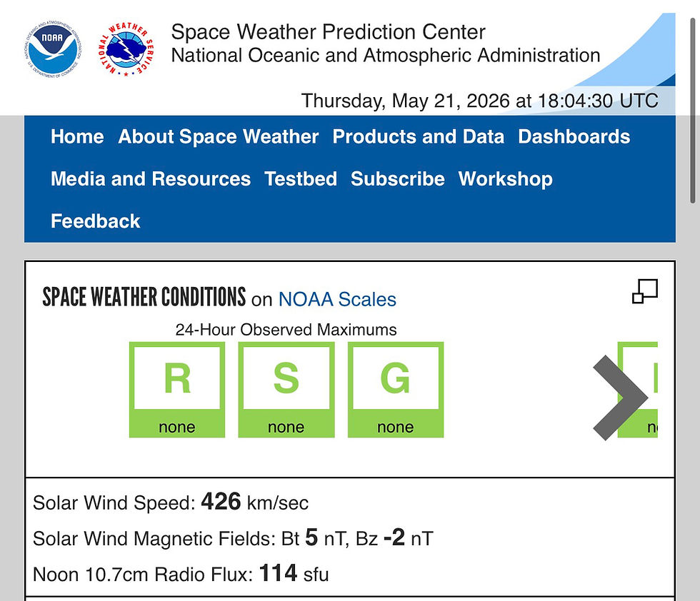Visit the Workshop page
This screenshot has width=700, height=601.
pos(506,179)
